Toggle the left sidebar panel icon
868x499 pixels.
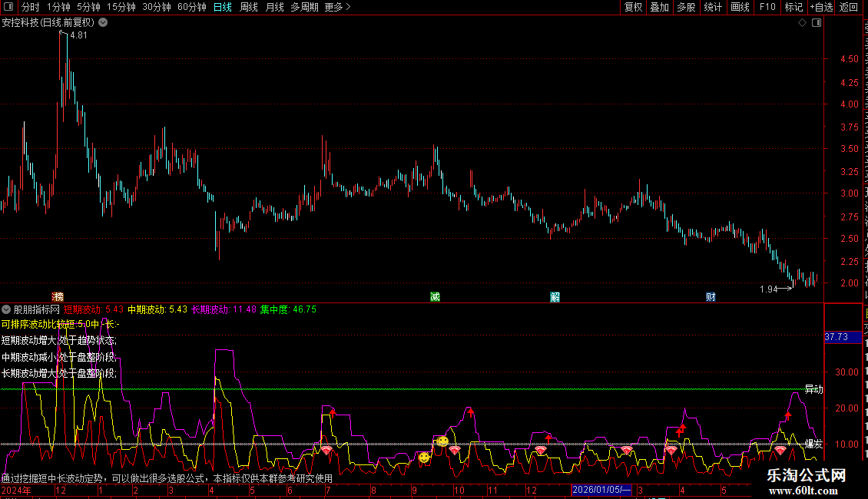point(8,7)
